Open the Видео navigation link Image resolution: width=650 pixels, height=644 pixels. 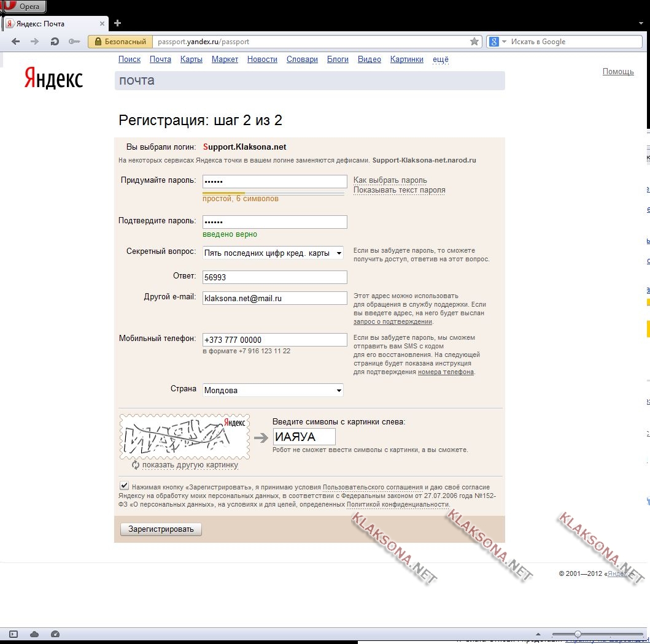click(369, 59)
